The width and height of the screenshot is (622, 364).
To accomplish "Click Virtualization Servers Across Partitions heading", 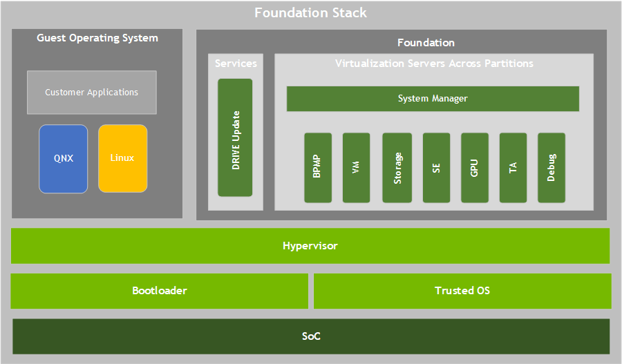I will [x=434, y=64].
